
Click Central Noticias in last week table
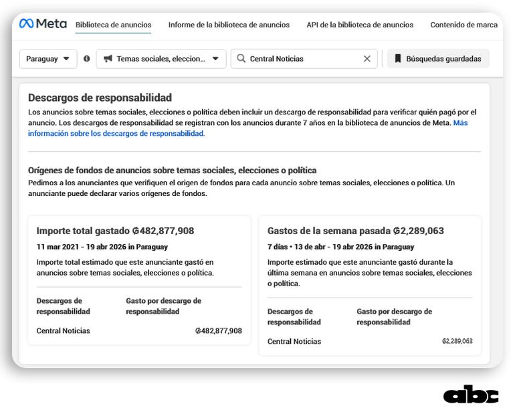point(294,342)
